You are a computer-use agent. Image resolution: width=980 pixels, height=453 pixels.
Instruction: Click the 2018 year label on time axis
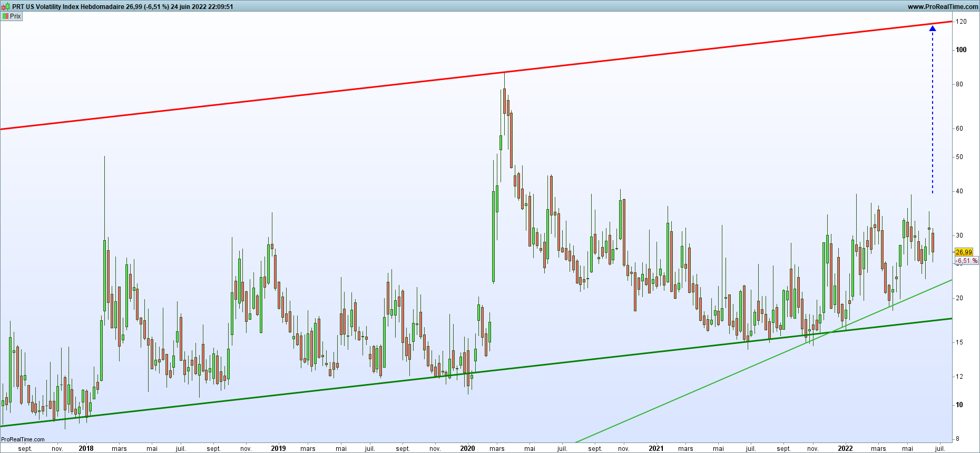[x=86, y=449]
